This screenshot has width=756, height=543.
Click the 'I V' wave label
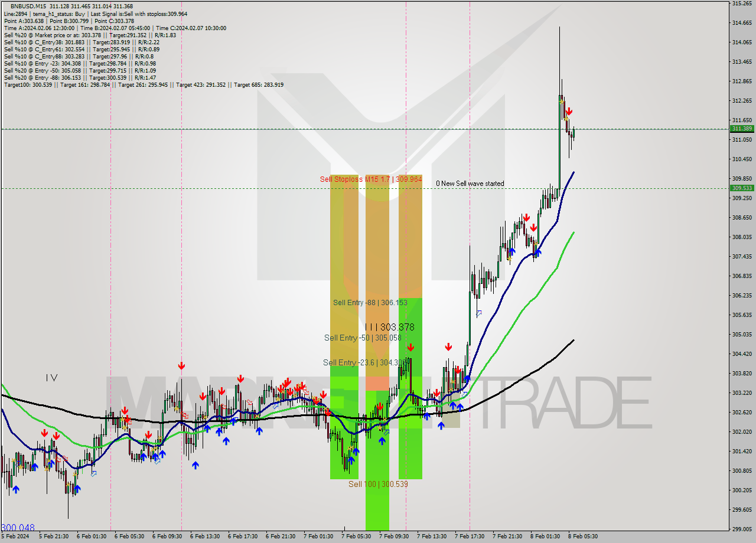(51, 378)
